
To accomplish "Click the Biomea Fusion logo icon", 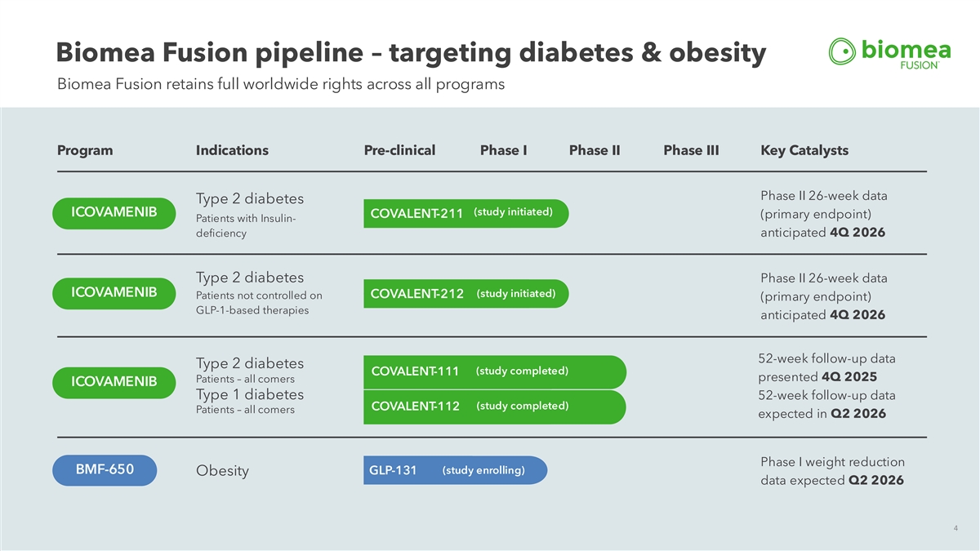I will click(843, 51).
